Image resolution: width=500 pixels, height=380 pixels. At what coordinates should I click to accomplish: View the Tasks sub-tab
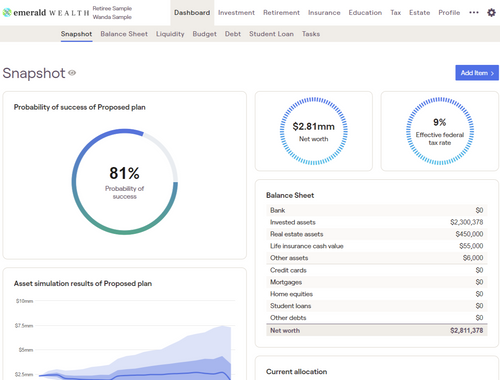coord(311,34)
